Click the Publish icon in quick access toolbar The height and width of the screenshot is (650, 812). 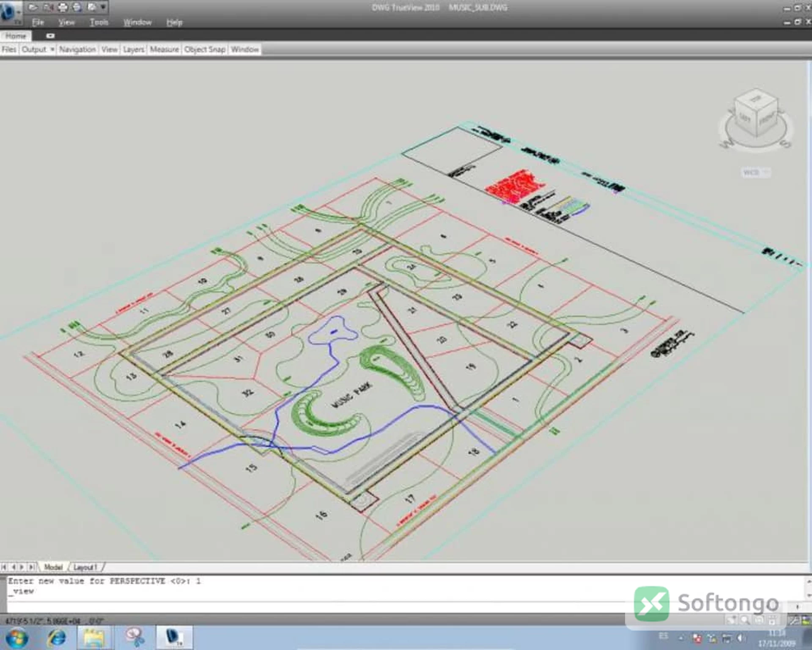pyautogui.click(x=91, y=7)
